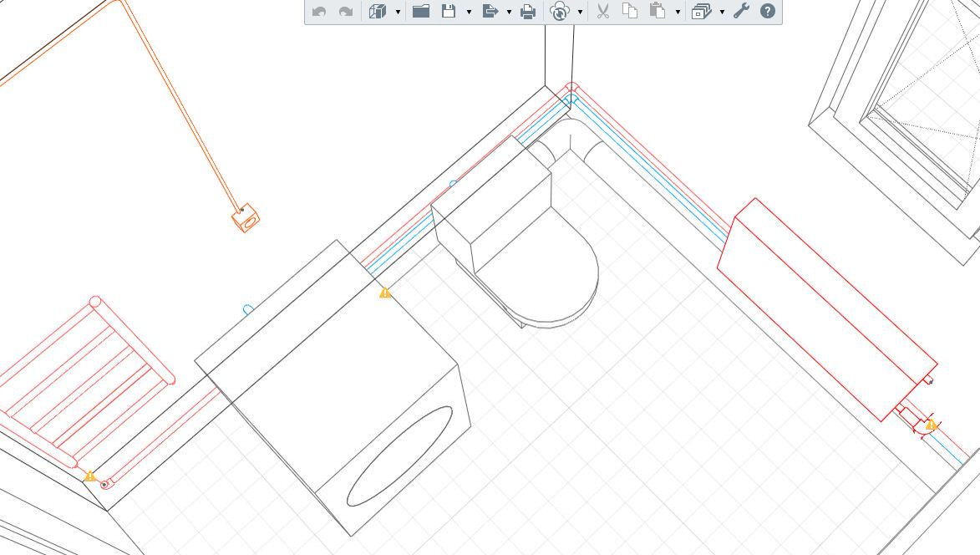980x555 pixels.
Task: Expand the save options dropdown arrow
Action: point(469,12)
